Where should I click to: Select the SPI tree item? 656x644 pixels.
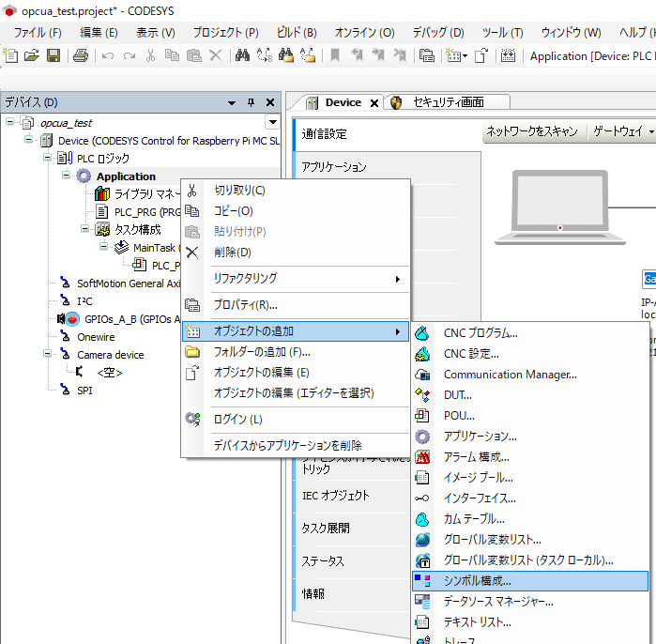[84, 391]
